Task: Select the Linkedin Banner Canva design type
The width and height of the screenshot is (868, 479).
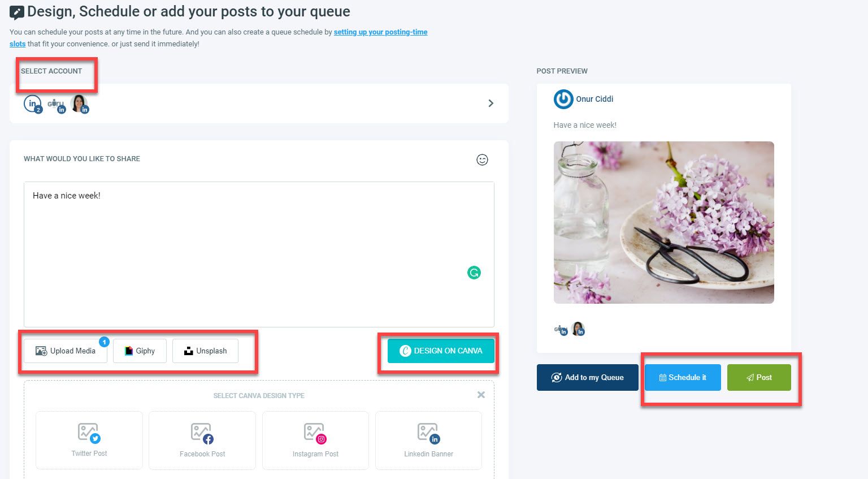Action: click(x=428, y=440)
